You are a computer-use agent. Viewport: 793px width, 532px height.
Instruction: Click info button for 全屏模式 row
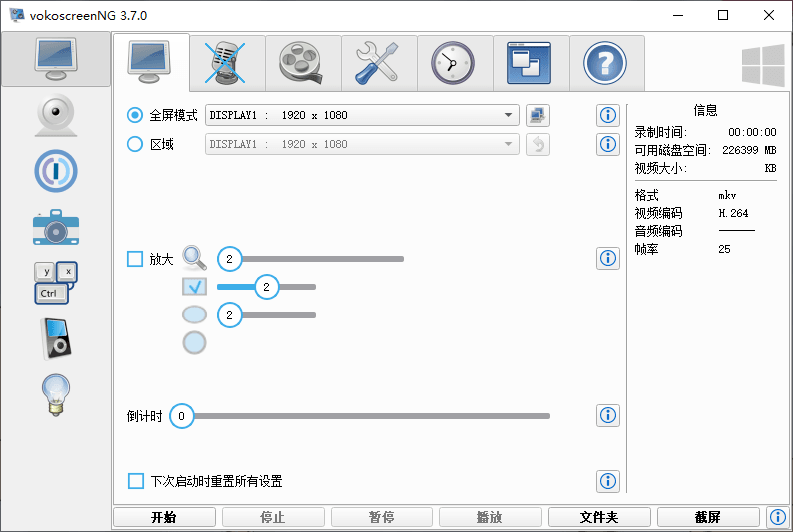click(608, 115)
